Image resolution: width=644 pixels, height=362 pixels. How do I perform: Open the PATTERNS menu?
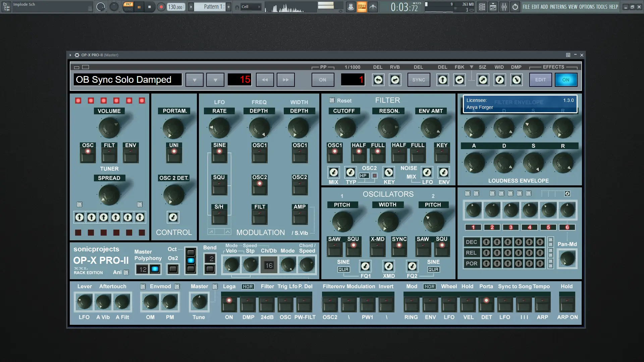click(x=558, y=7)
